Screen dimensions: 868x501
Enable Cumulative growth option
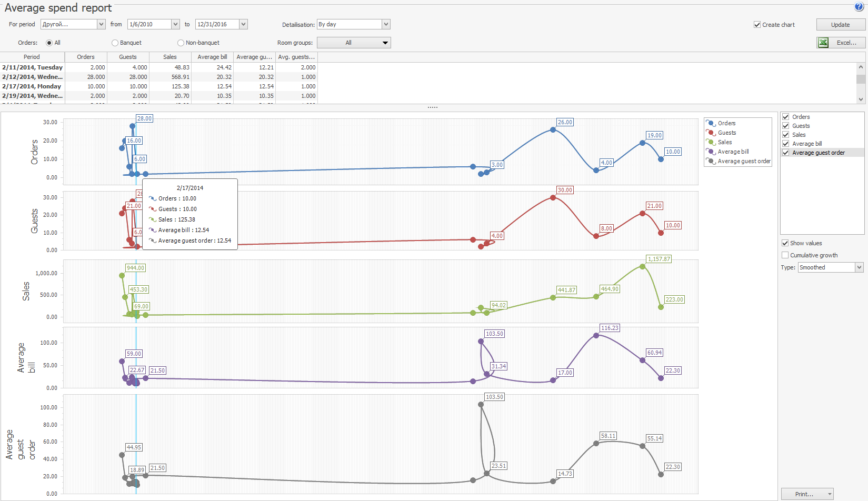tap(785, 255)
